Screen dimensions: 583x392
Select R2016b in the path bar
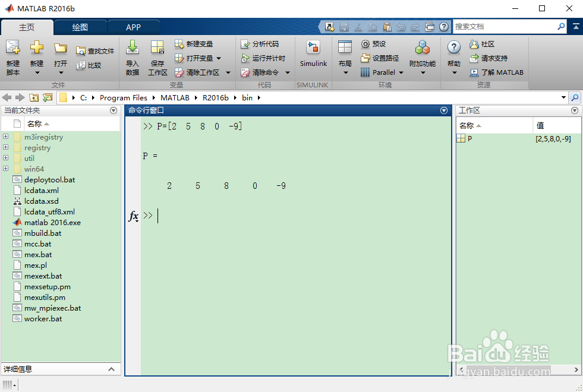(x=216, y=98)
